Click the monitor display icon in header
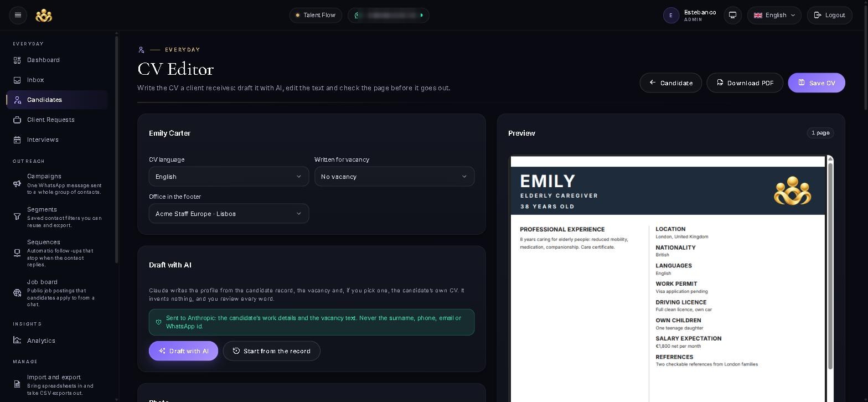Viewport: 868px width, 402px height. 732,15
